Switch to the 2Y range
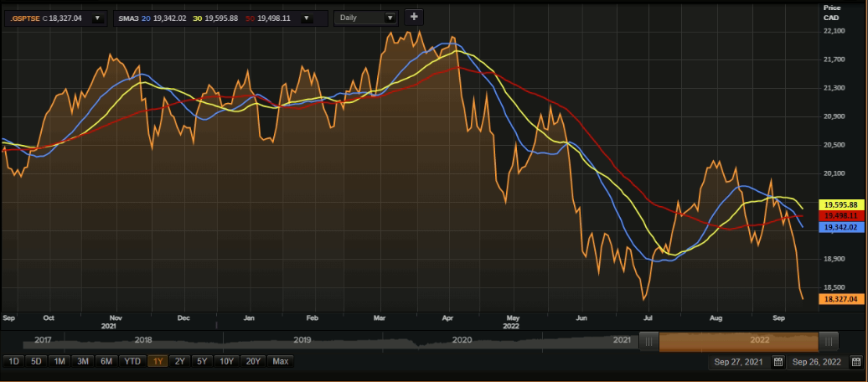Screen dimensions: 868x382 click(x=180, y=362)
